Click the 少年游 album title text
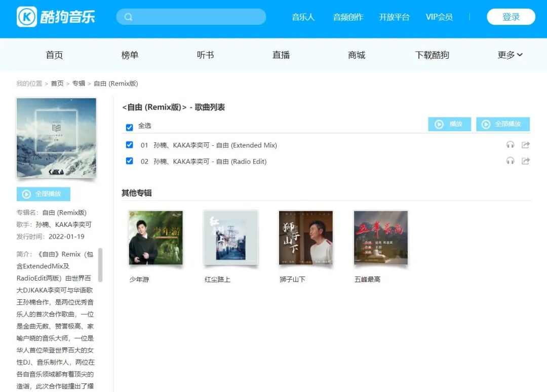547x392 pixels. pyautogui.click(x=139, y=280)
